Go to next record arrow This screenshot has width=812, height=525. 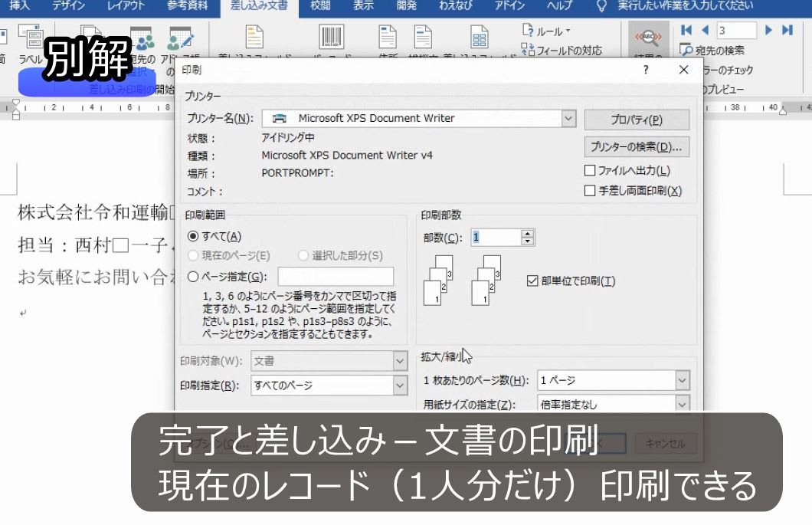768,30
